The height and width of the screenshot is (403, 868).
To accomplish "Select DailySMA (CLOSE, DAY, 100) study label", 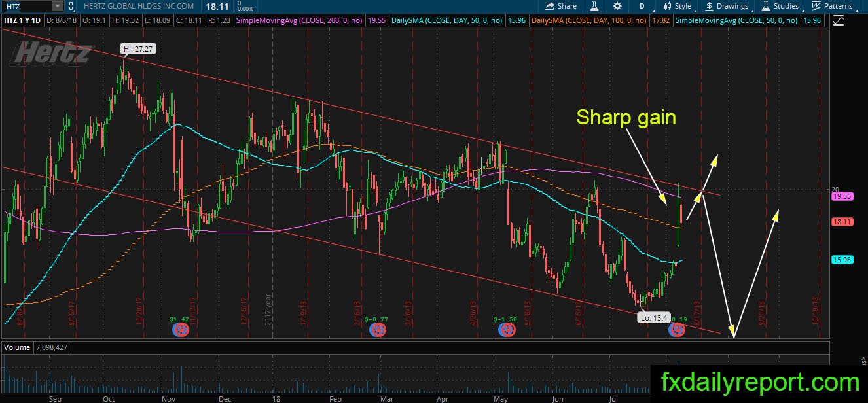I will [589, 21].
